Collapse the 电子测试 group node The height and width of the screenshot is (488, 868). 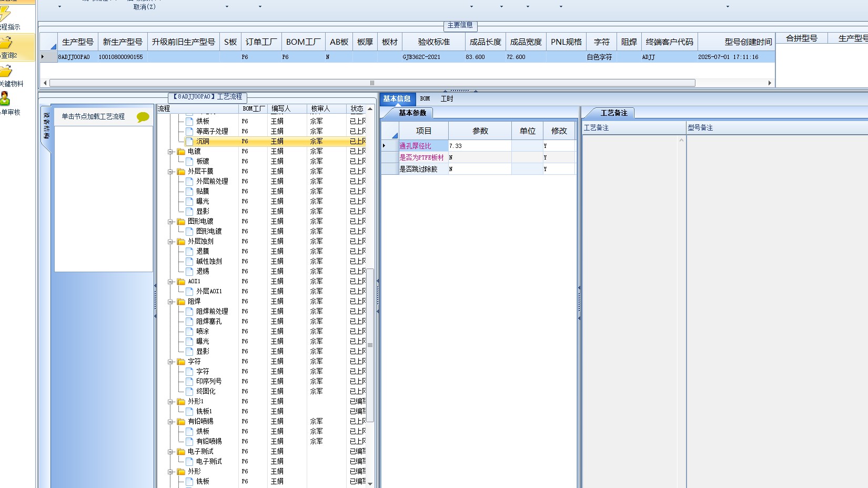pyautogui.click(x=170, y=452)
